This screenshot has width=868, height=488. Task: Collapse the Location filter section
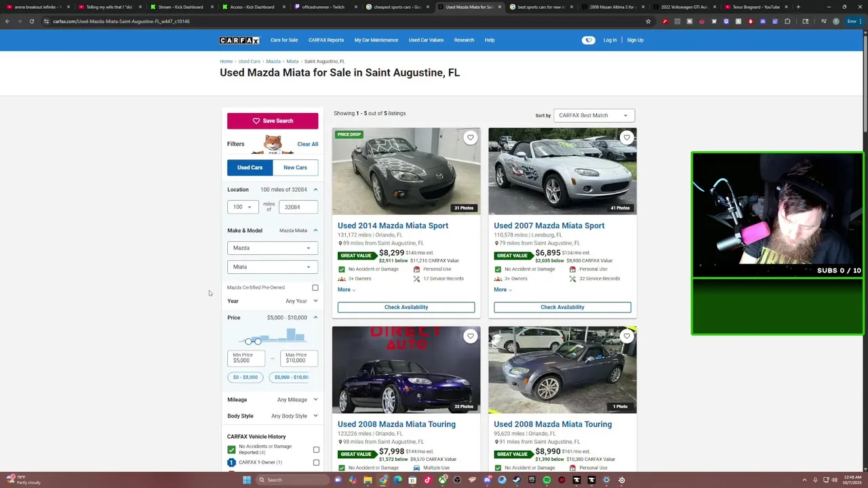coord(315,190)
